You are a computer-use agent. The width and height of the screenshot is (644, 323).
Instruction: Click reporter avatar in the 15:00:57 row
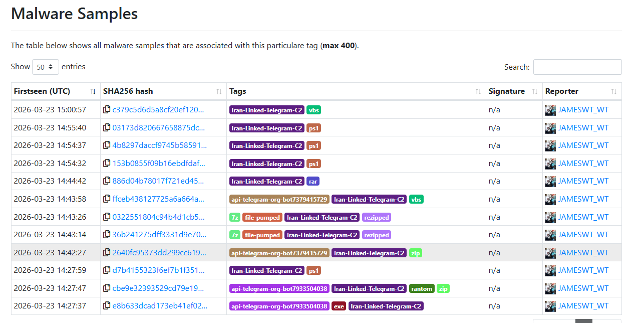[x=550, y=110]
